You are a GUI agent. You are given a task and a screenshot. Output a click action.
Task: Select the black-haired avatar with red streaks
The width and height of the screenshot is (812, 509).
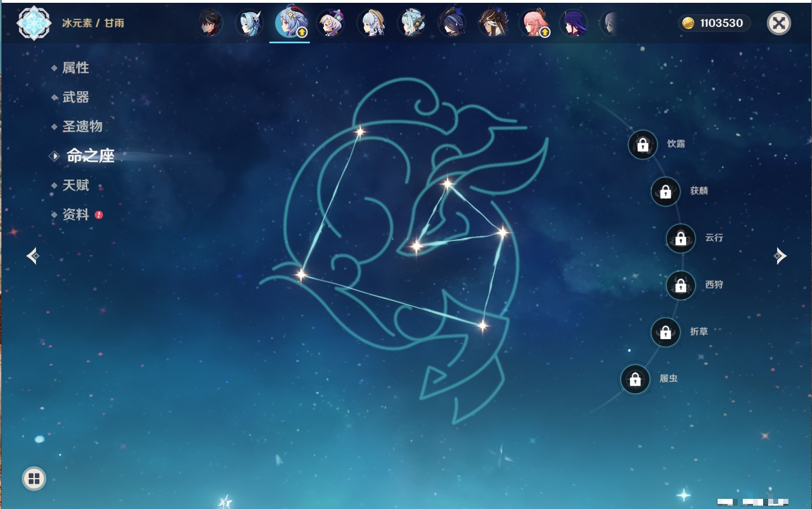click(x=210, y=23)
